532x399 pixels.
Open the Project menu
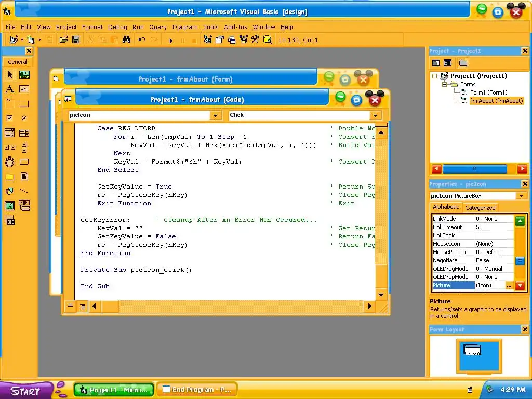click(x=66, y=27)
